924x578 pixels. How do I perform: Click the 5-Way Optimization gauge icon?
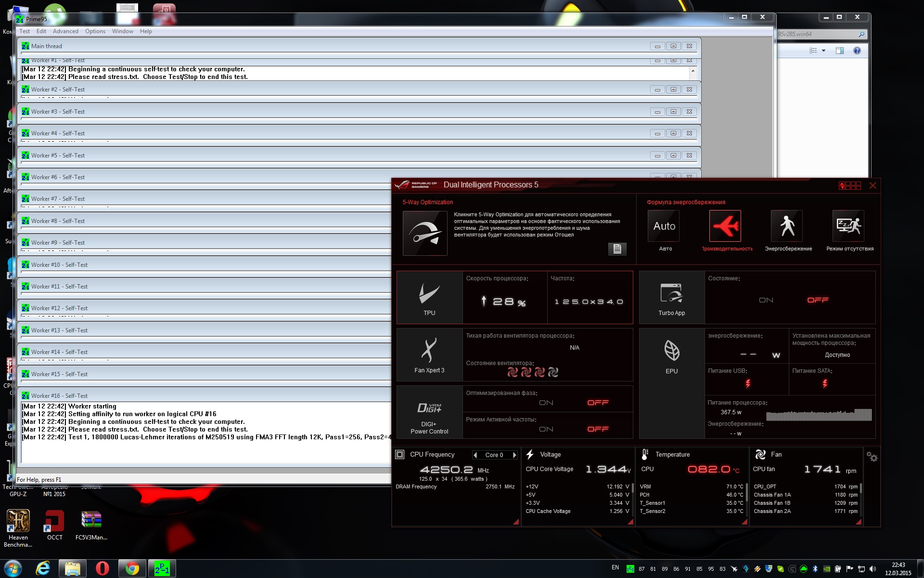(x=424, y=233)
